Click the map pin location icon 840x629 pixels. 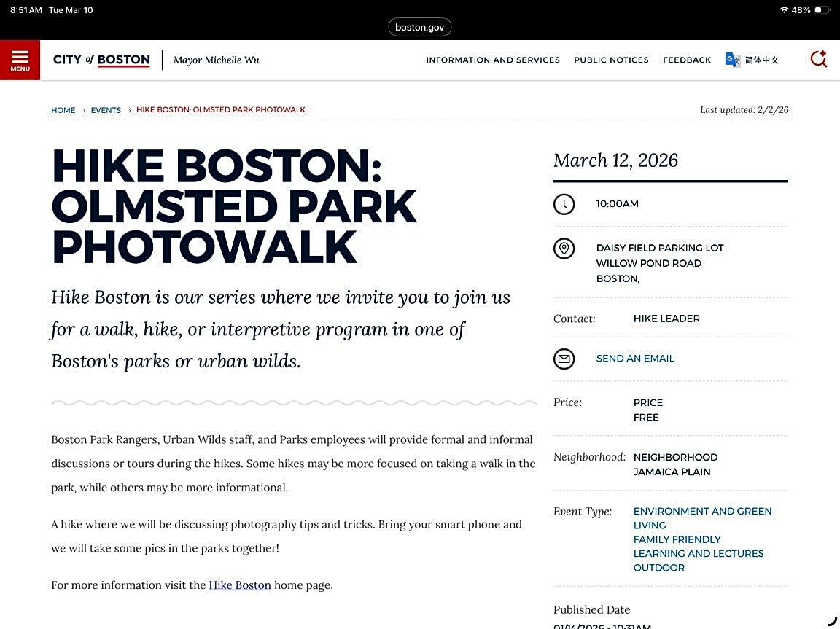click(x=564, y=249)
